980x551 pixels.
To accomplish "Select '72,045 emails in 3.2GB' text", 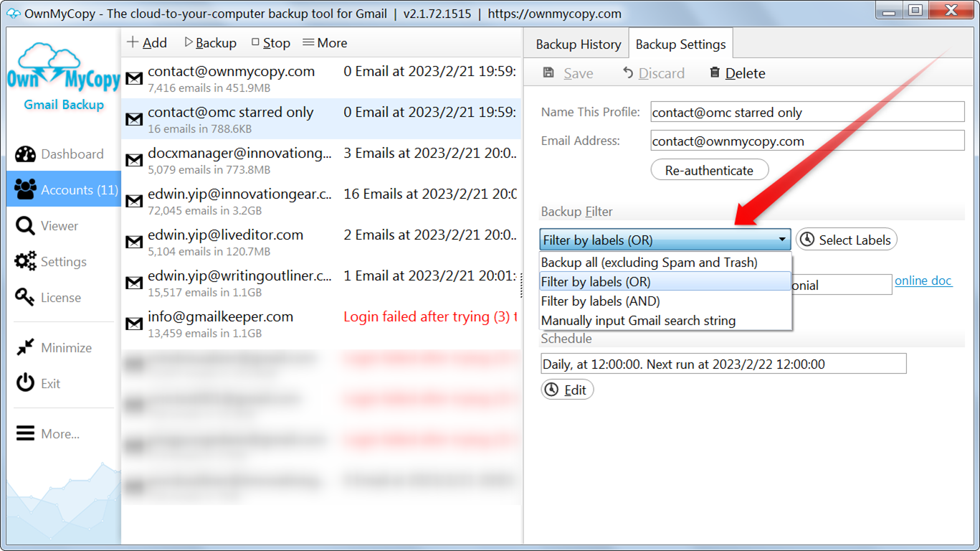I will (205, 210).
